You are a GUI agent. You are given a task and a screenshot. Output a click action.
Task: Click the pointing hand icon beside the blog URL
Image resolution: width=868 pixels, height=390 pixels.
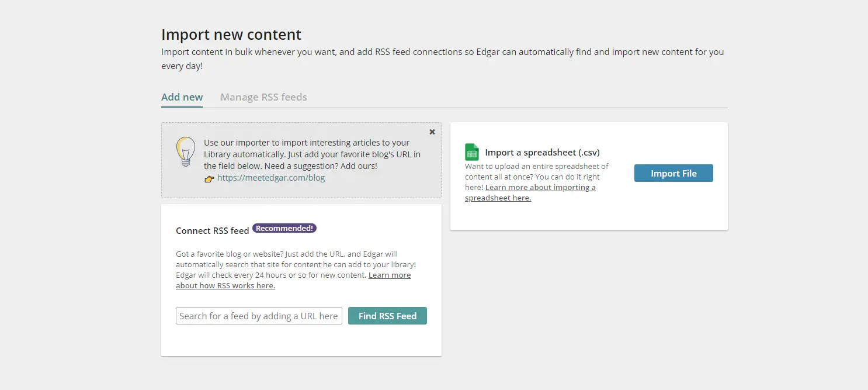(x=210, y=178)
